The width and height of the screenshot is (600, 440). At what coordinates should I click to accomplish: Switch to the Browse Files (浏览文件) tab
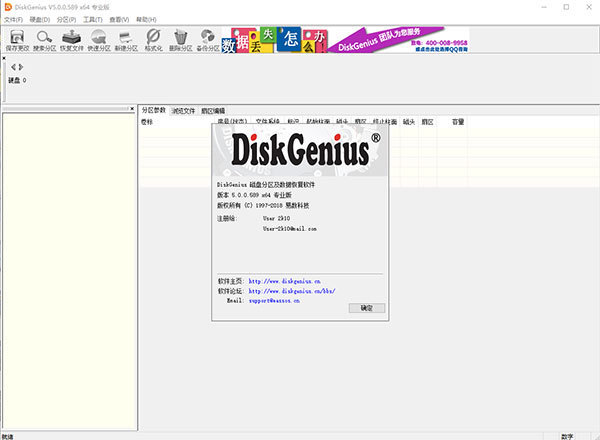click(183, 111)
